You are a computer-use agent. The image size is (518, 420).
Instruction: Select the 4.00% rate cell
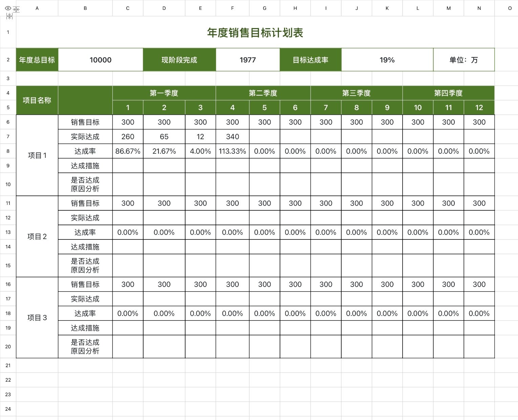click(200, 151)
